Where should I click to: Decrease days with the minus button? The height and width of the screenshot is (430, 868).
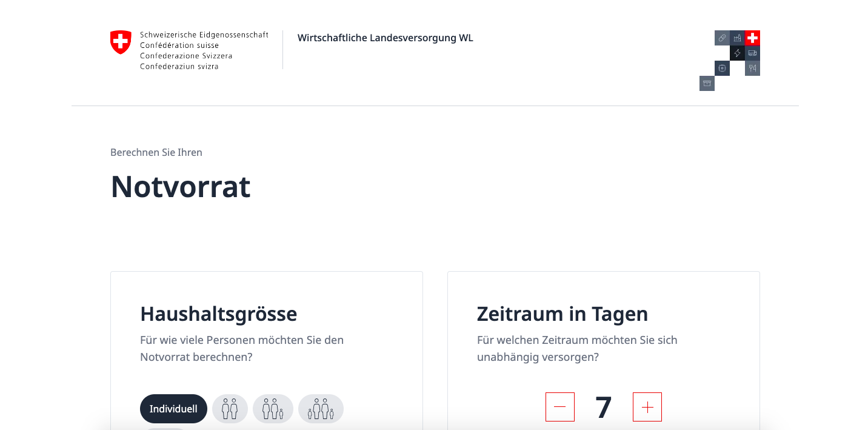[560, 407]
